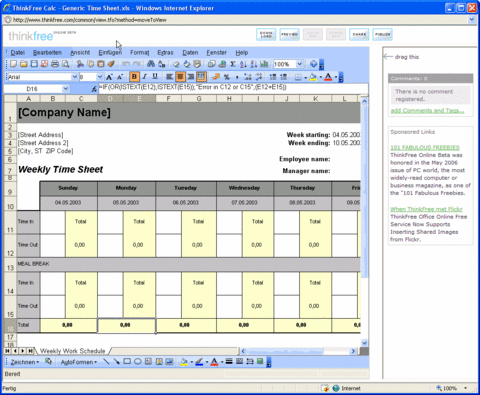Click the Sort Descending icon
The image size is (480, 395).
coord(254,64)
